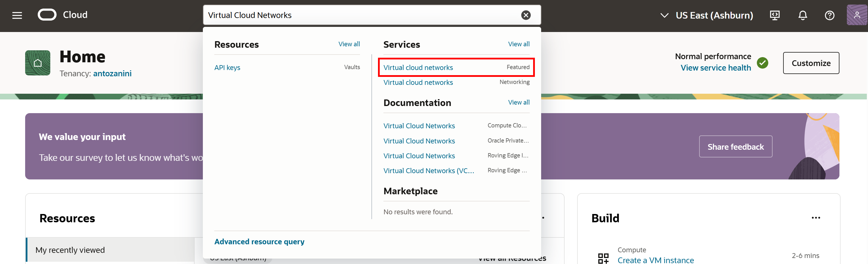Open Virtual Cloud Networks (VC… documentation link

point(429,171)
